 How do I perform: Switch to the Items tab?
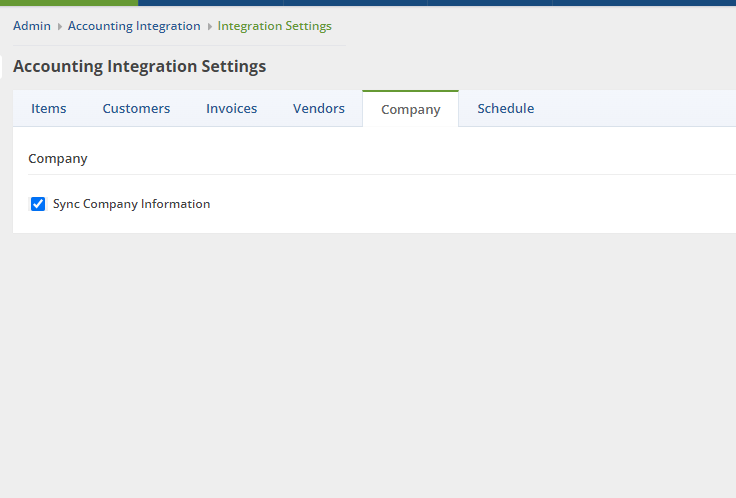point(49,109)
